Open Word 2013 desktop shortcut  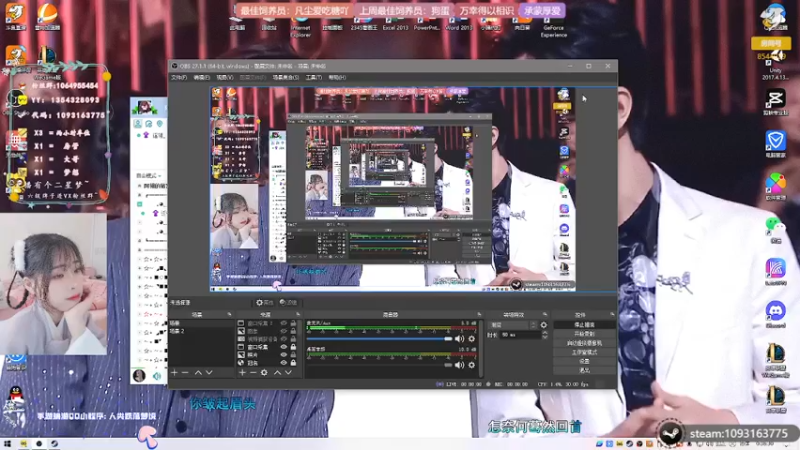tap(459, 23)
